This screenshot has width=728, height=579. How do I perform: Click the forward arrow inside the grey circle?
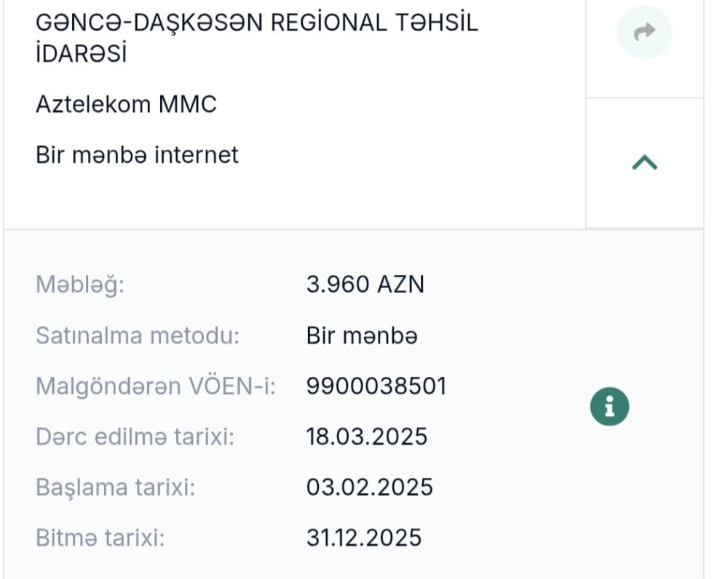click(644, 31)
